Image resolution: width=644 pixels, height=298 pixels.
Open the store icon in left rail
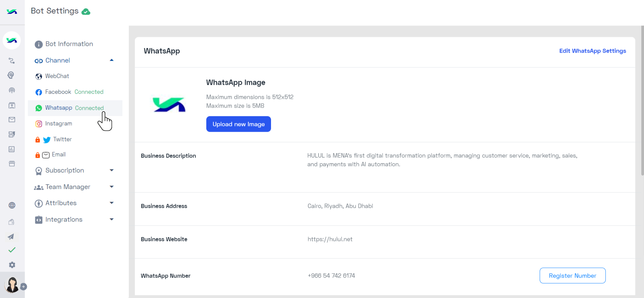(12, 164)
